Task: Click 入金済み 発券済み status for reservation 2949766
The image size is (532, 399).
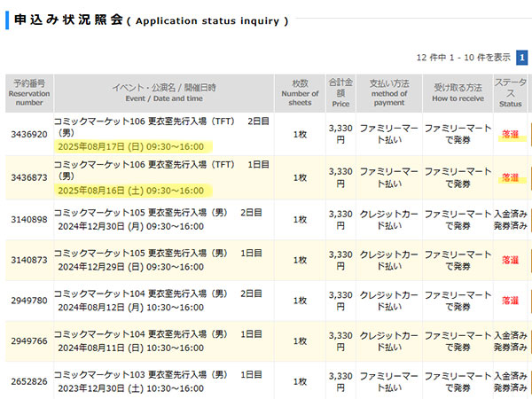Action: click(511, 341)
